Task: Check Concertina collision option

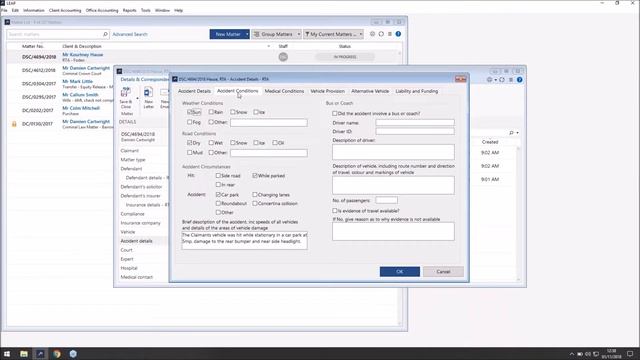Action: click(x=255, y=203)
